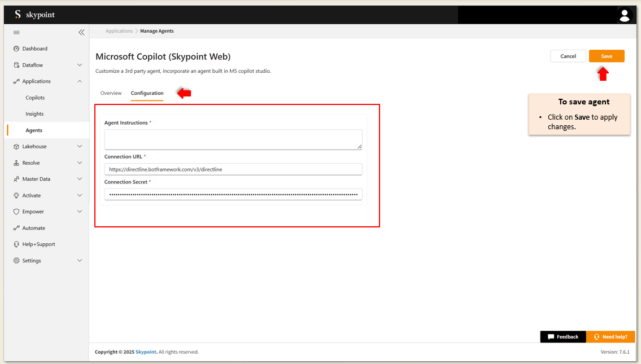The image size is (641, 364).
Task: Expand the Master Data section chevron
Action: pos(80,179)
